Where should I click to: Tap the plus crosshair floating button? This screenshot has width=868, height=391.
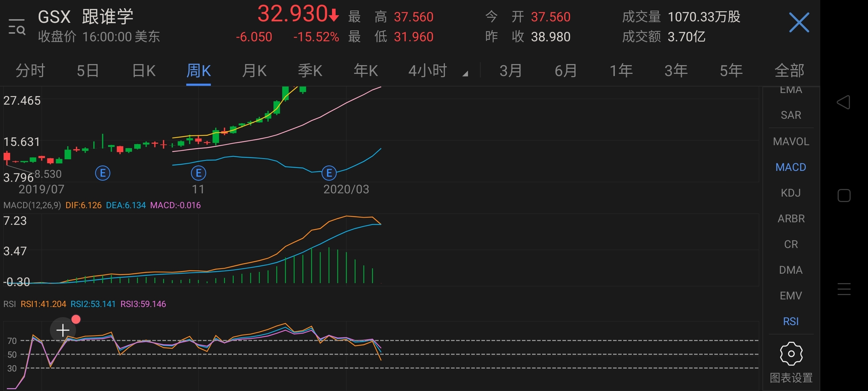63,330
